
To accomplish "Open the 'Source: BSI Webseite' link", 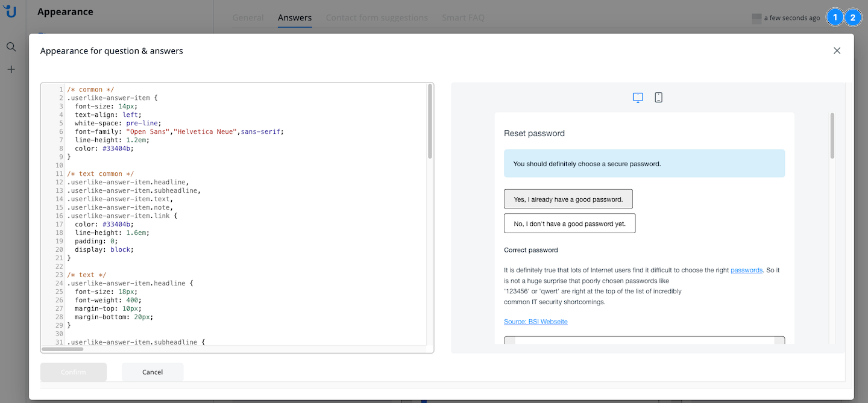I will 535,322.
